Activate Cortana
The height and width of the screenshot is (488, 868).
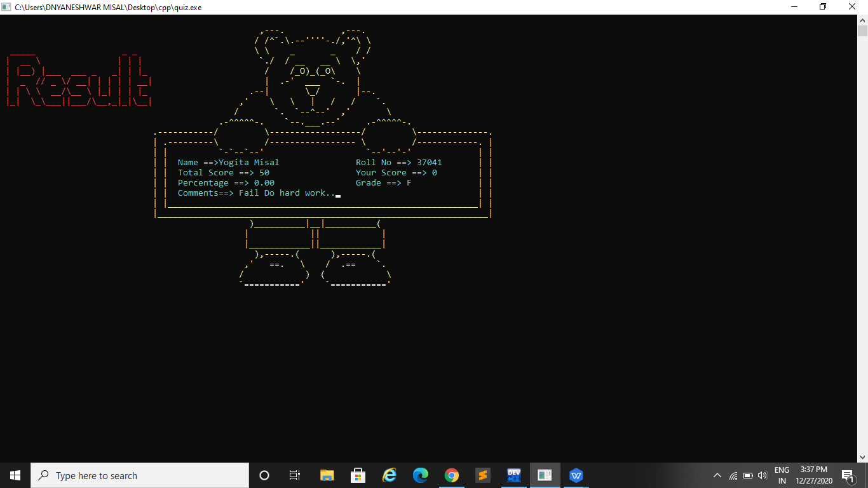coord(264,475)
